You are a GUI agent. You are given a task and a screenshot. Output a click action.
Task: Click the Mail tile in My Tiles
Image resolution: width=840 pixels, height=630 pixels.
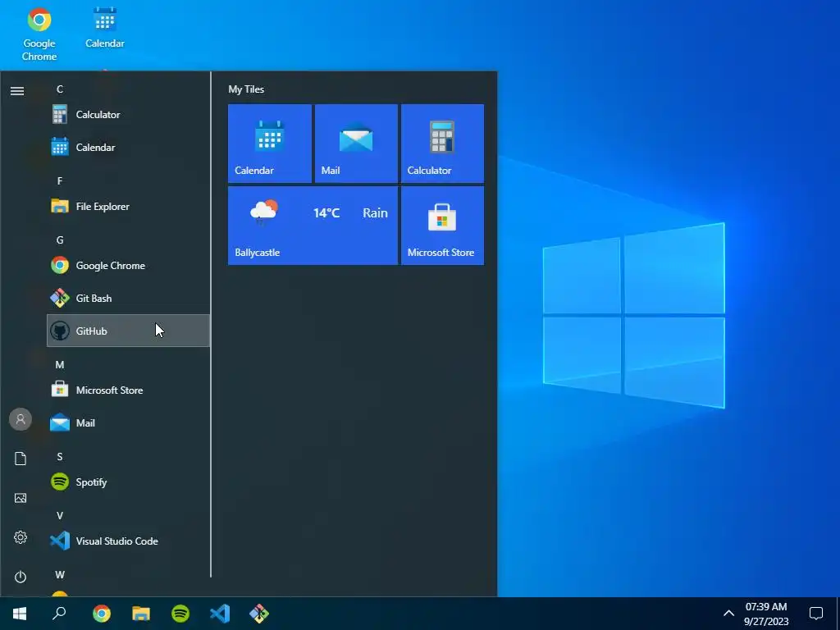(x=356, y=144)
